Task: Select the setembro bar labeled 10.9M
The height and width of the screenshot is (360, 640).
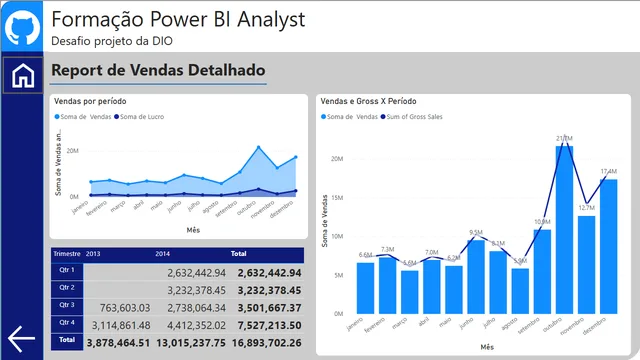Action: [x=542, y=272]
